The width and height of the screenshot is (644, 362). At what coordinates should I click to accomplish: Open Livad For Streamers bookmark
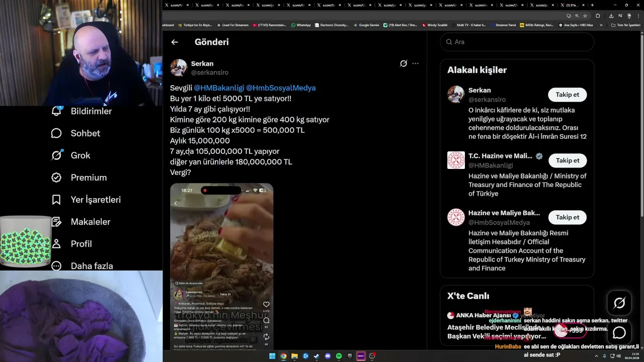pos(232,25)
